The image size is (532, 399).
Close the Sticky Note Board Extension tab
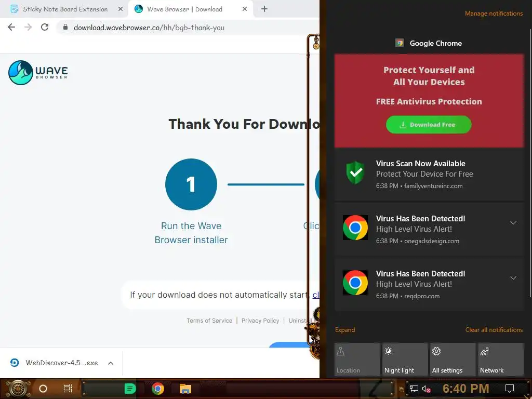point(121,9)
